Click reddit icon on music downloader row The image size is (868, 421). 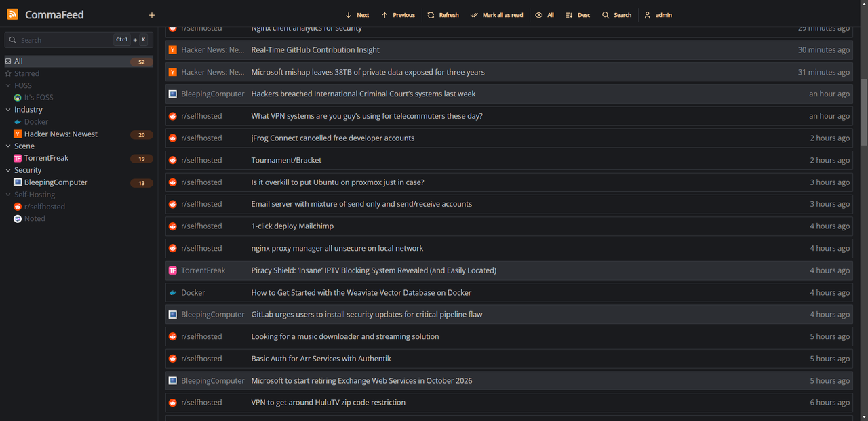[173, 337]
